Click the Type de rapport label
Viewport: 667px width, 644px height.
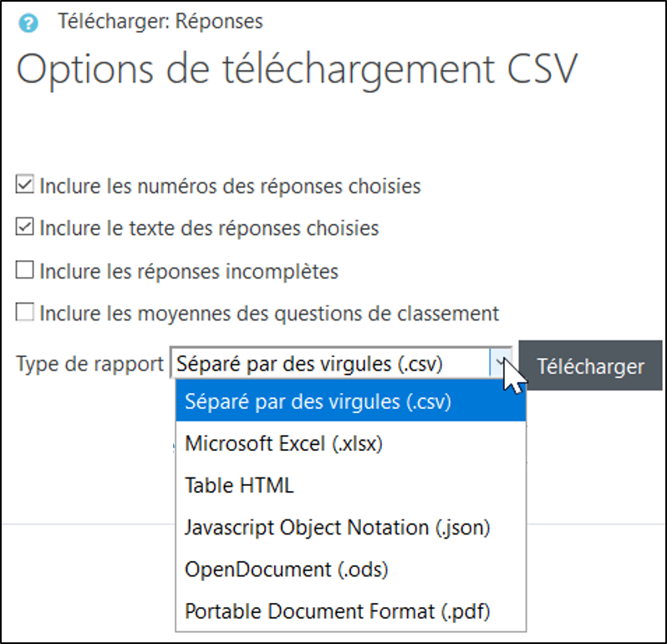(90, 365)
